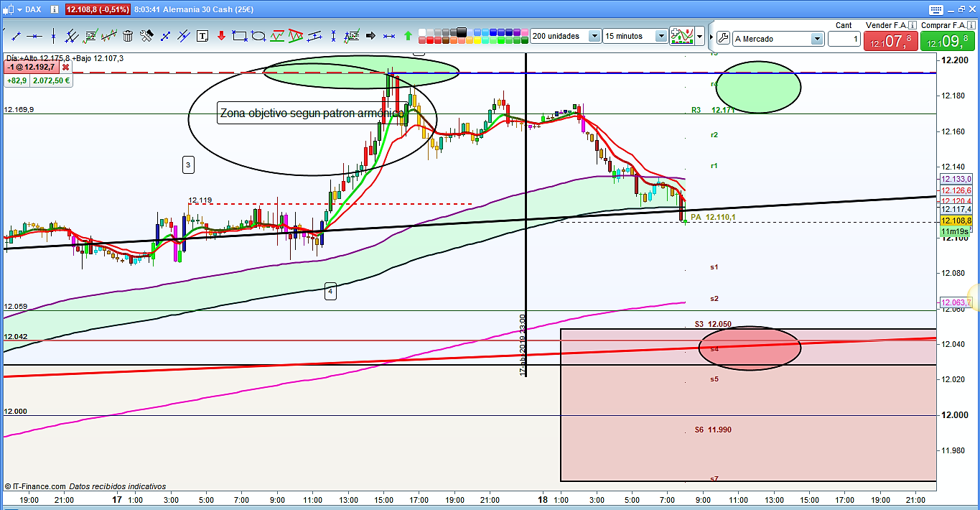Choose the rectangle drawing tool
This screenshot has height=510, width=980.
[x=240, y=36]
